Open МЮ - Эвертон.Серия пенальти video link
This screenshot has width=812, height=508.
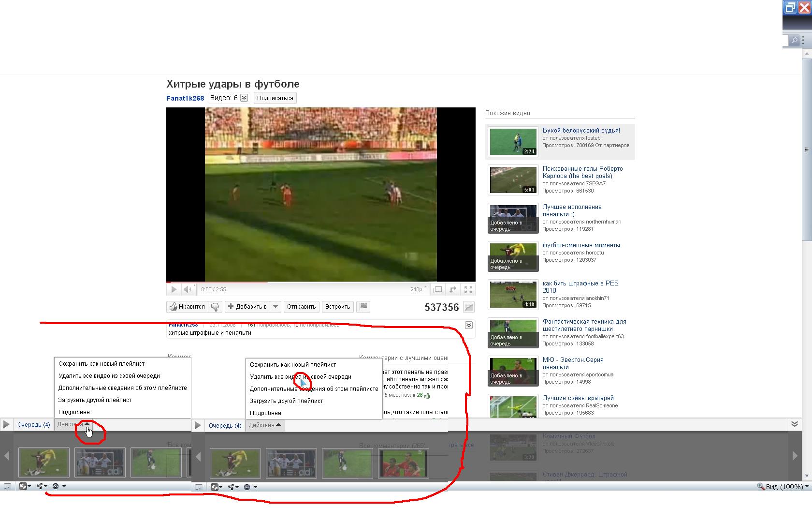573,363
